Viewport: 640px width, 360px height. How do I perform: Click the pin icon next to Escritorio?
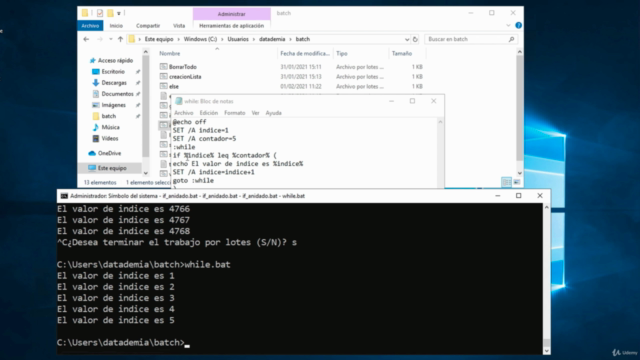138,72
